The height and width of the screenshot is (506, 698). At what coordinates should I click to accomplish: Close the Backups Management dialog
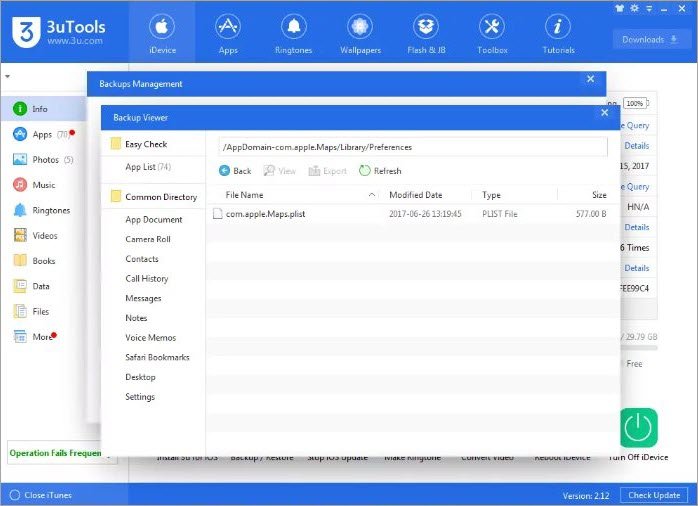[x=590, y=79]
